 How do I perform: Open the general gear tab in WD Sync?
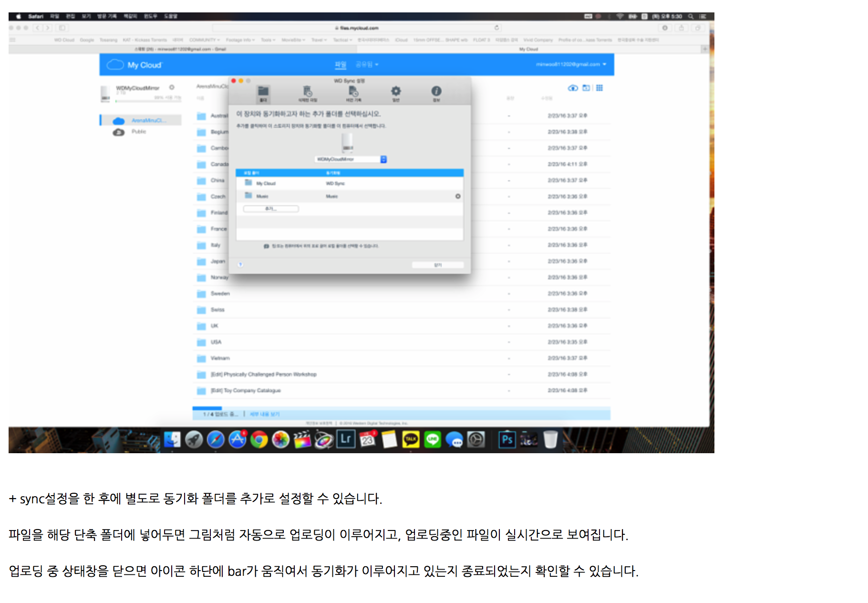point(396,94)
